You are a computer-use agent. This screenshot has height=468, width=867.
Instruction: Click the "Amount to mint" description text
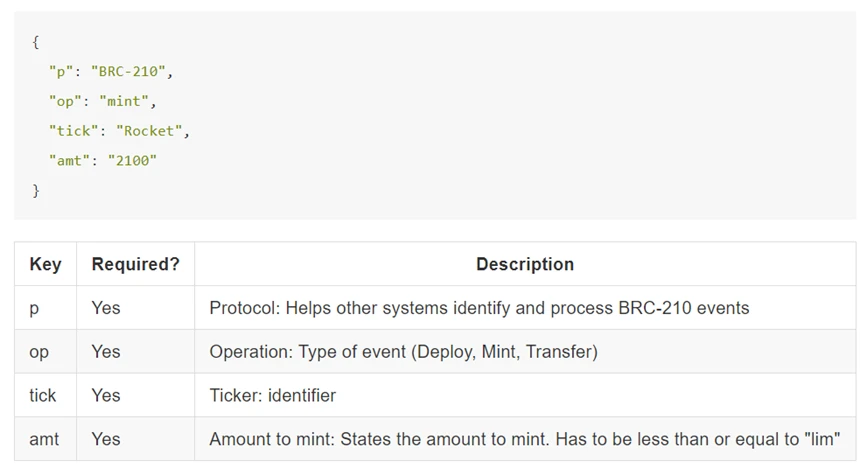click(x=524, y=439)
